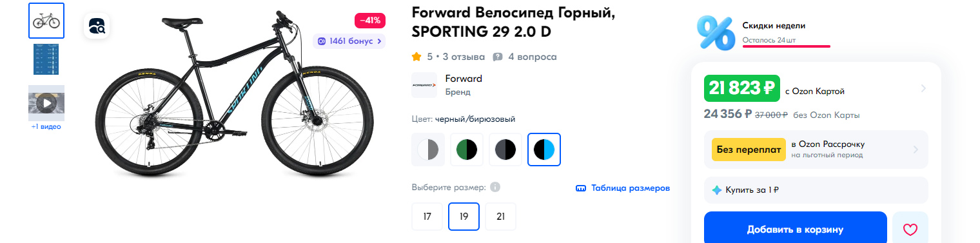The height and width of the screenshot is (243, 980).
Task: Expand the Ozon Card price chevron
Action: click(923, 88)
